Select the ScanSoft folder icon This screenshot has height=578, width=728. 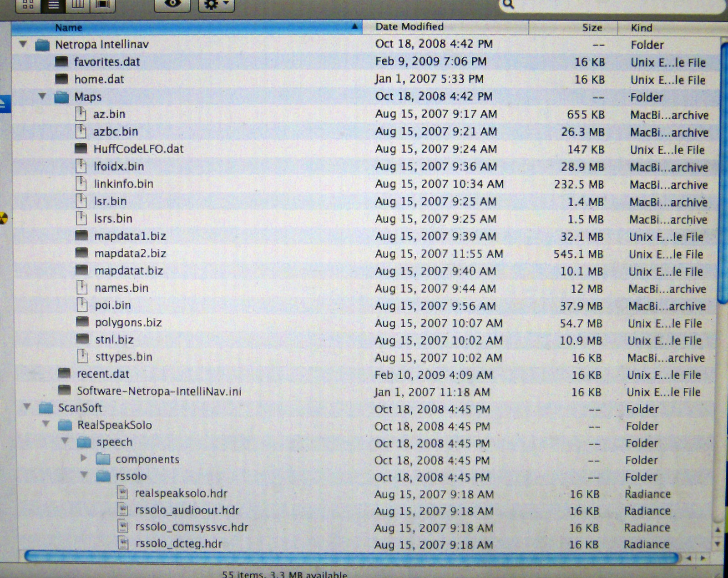(x=46, y=407)
